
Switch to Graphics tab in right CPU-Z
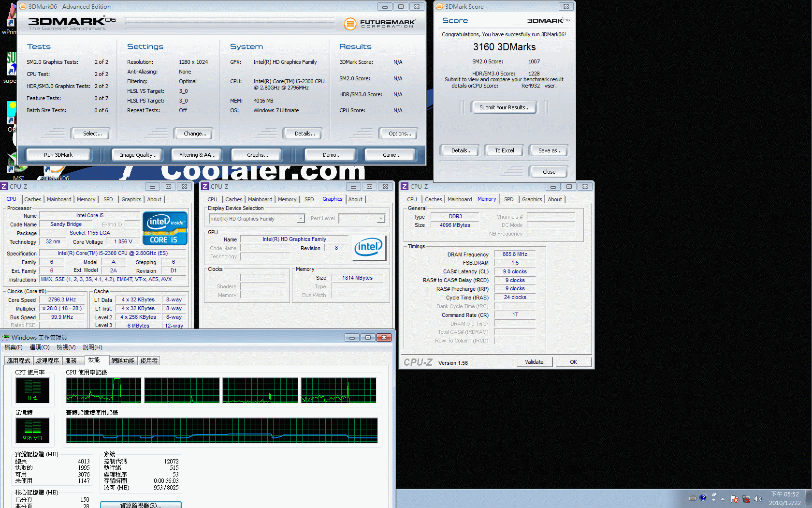coord(532,199)
